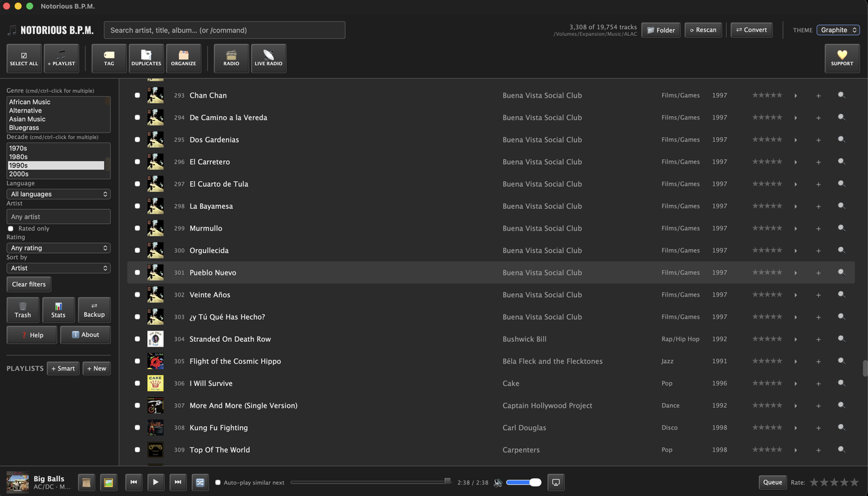
Task: Focus the search artist, title, album field
Action: 224,30
